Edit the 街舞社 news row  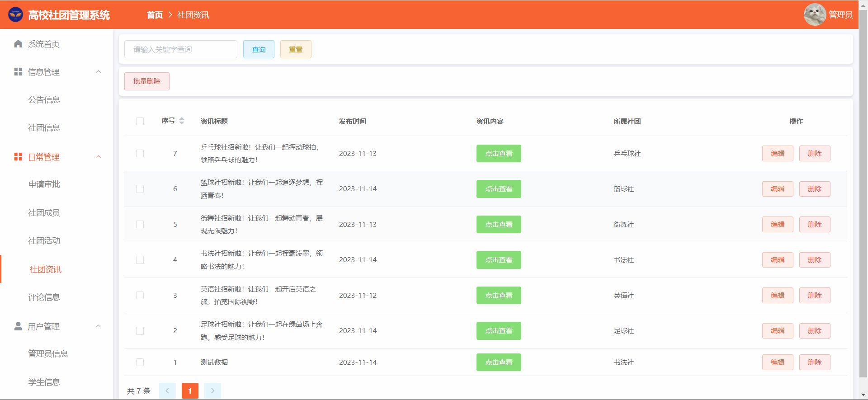[778, 225]
